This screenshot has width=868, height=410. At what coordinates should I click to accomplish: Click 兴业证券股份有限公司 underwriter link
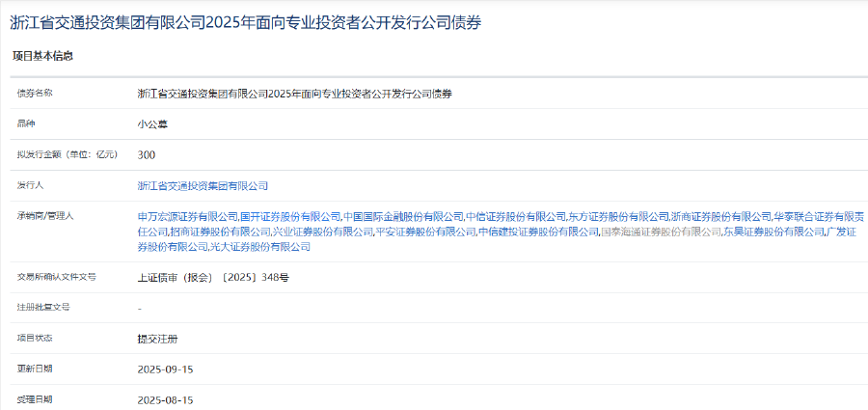[x=324, y=232]
